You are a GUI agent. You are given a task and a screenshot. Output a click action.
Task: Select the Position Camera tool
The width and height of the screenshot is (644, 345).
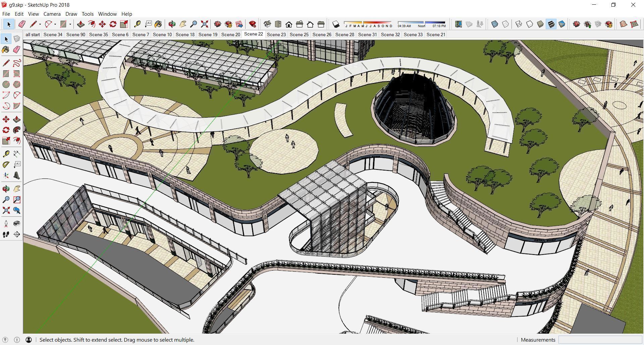(x=6, y=223)
